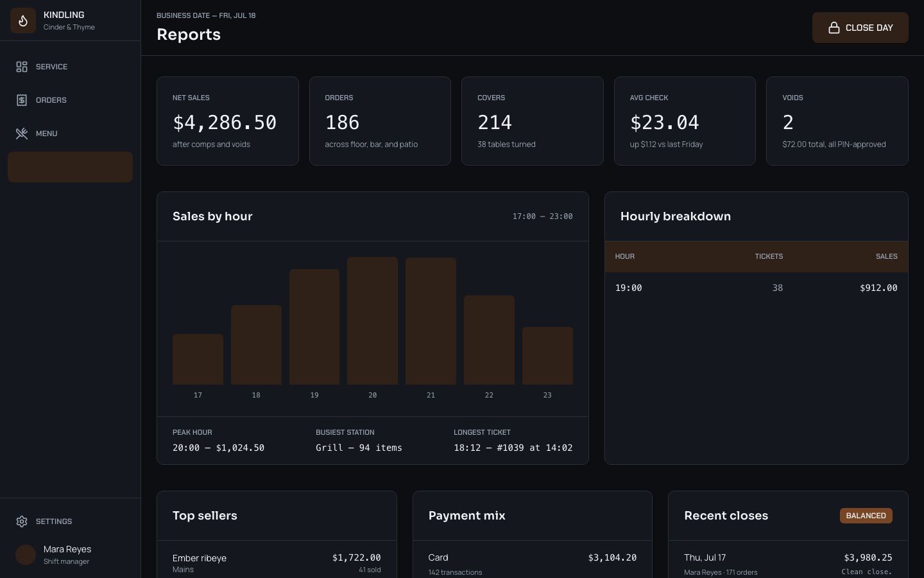The image size is (924, 578).
Task: Click the $3,104.20 Card amount
Action: (x=612, y=557)
